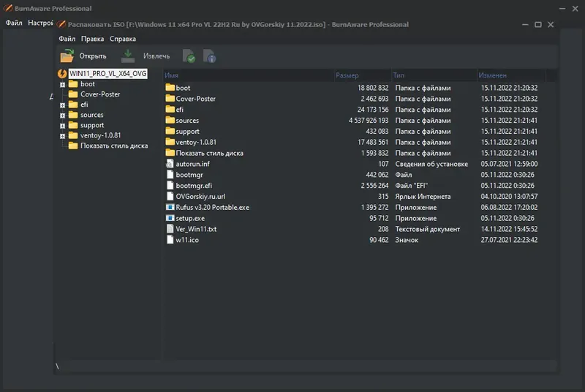This screenshot has width=585, height=392.
Task: Click the setup.exe application icon
Action: pyautogui.click(x=170, y=218)
